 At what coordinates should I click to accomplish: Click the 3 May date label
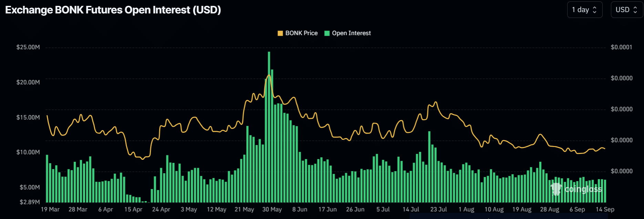(x=189, y=209)
